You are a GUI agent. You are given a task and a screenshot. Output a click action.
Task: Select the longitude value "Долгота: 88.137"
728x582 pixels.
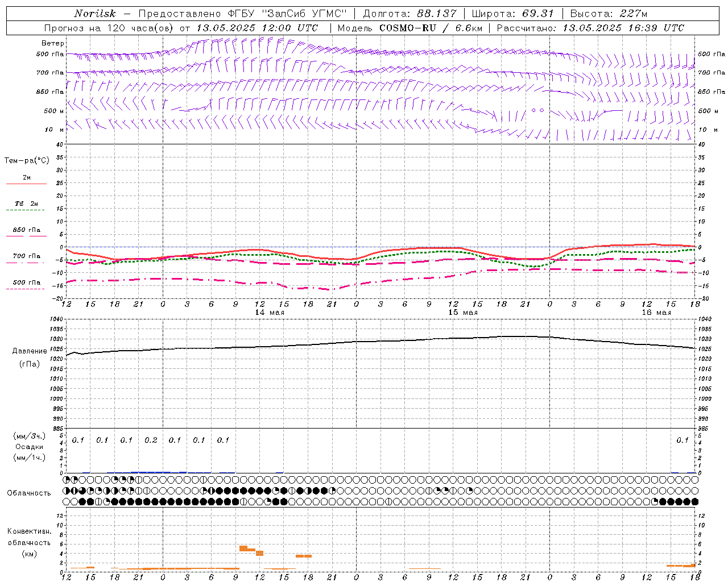pos(409,14)
